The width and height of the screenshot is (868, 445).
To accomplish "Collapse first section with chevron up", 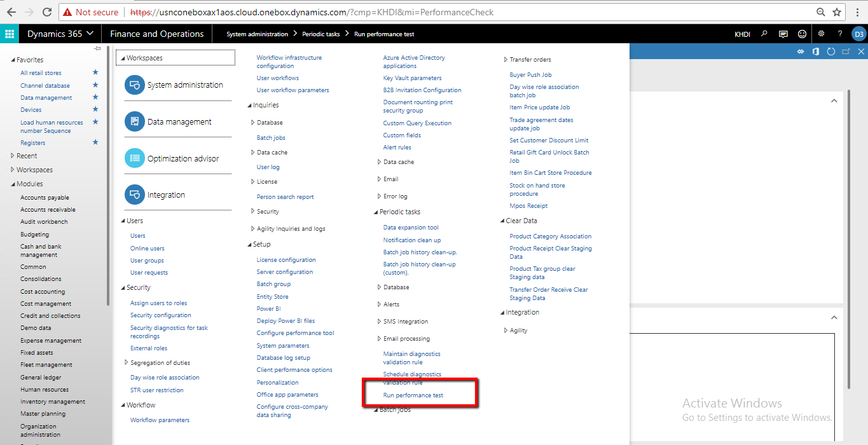I will tap(834, 100).
